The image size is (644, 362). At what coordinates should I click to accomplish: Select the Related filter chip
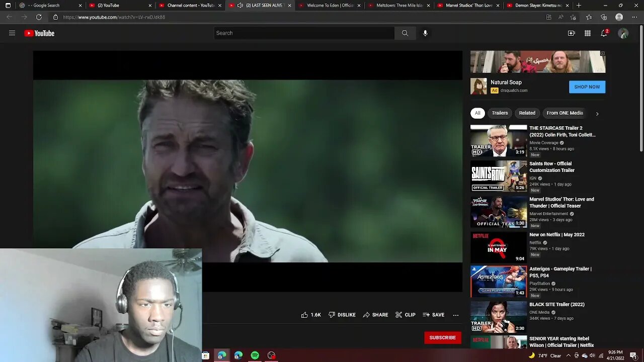pyautogui.click(x=527, y=113)
